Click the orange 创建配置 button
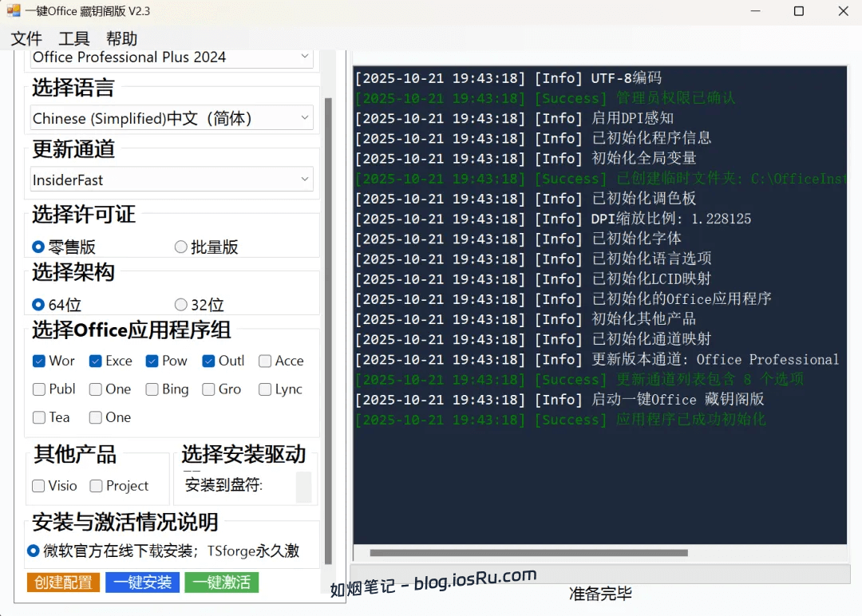 63,582
